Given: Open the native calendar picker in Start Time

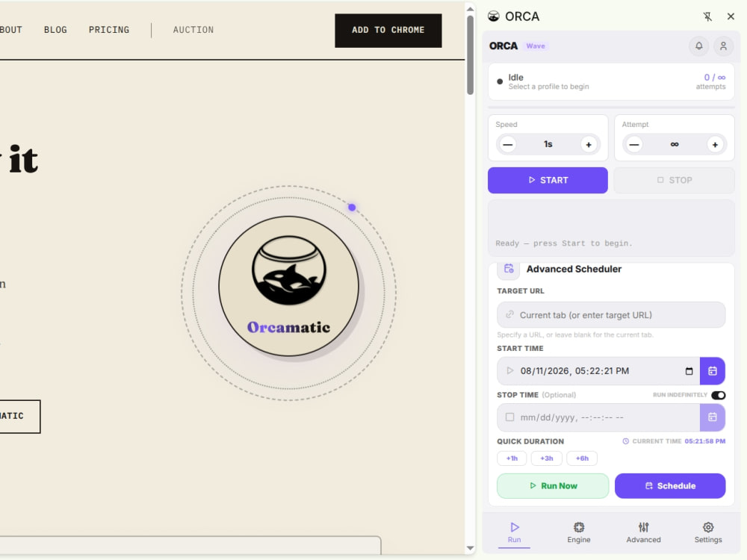Looking at the screenshot, I should click(x=689, y=371).
